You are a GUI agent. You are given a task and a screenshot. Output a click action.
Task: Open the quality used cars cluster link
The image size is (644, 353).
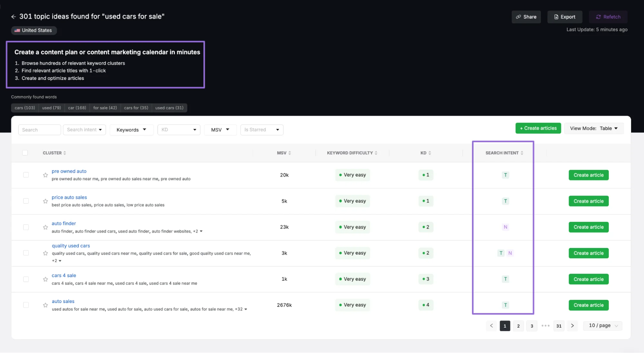click(x=71, y=246)
